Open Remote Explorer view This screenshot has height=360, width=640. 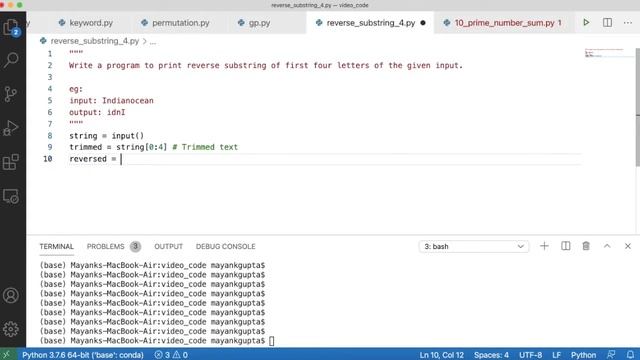point(11,197)
